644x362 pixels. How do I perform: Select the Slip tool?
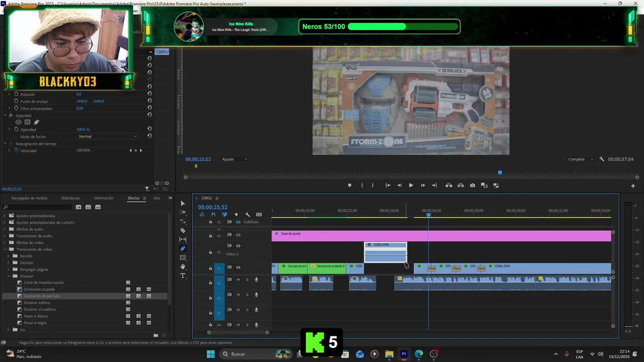183,239
